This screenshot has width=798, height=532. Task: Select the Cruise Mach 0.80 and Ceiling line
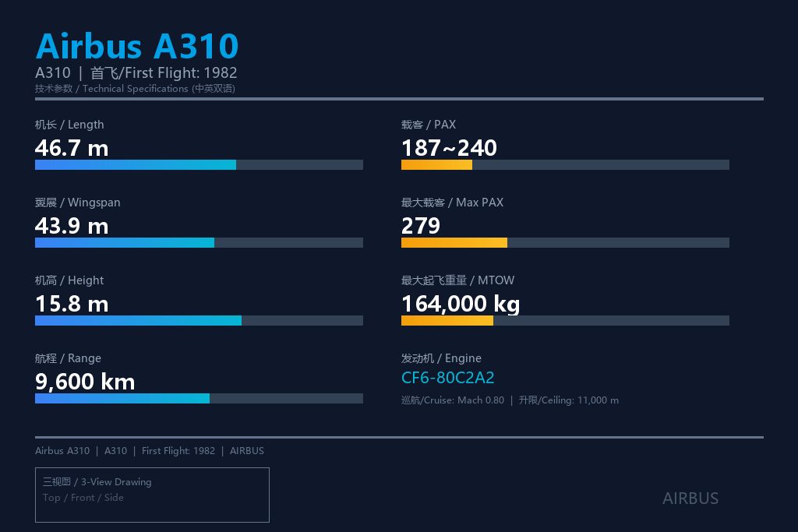pos(510,400)
